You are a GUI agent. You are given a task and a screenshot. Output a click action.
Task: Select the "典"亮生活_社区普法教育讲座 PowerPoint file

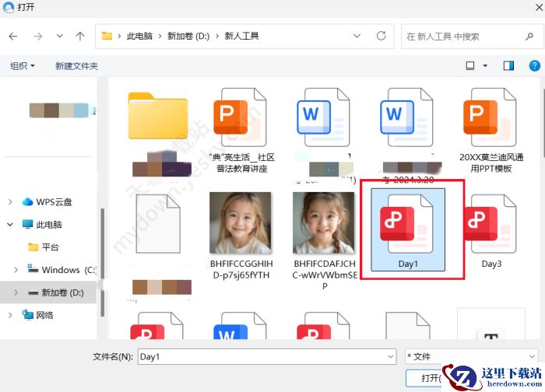click(x=241, y=132)
